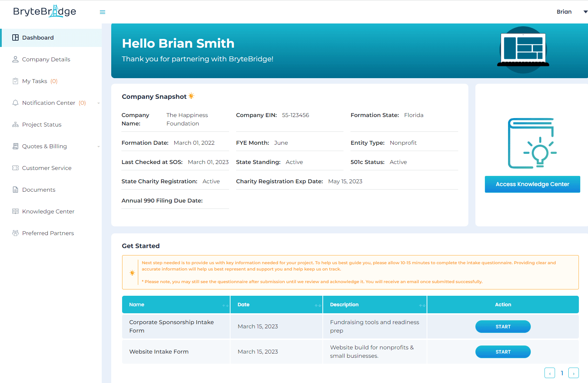Toggle the hamburger sidebar menu icon
The image size is (588, 383).
click(102, 12)
